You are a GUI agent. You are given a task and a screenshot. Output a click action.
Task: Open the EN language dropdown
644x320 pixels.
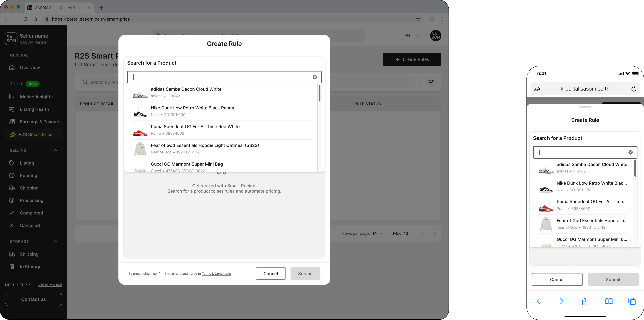pos(412,36)
